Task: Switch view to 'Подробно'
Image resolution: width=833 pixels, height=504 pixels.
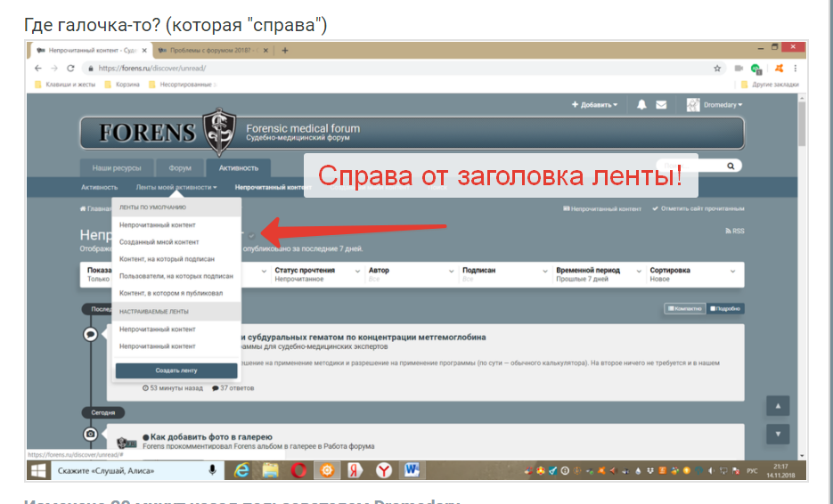Action: coord(725,309)
